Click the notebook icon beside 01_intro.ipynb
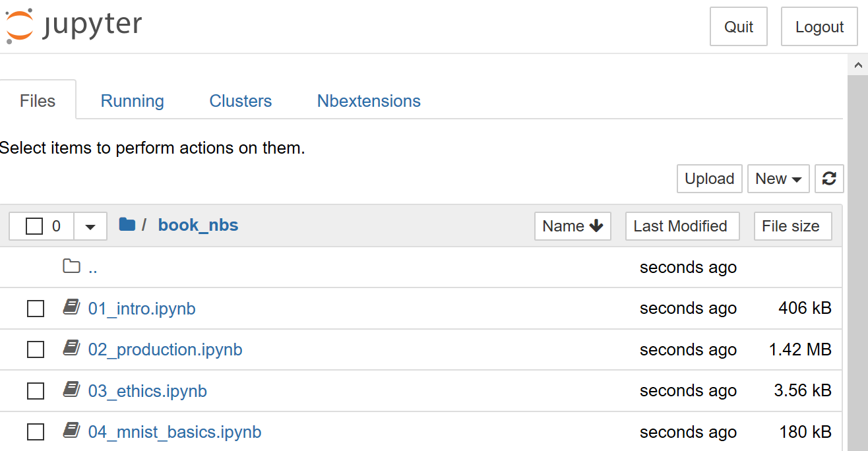 [x=71, y=307]
